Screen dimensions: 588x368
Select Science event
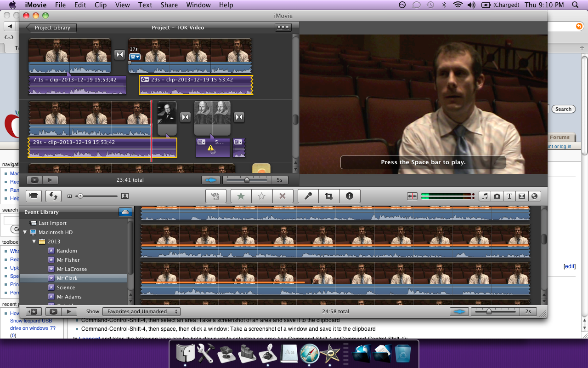coord(66,287)
